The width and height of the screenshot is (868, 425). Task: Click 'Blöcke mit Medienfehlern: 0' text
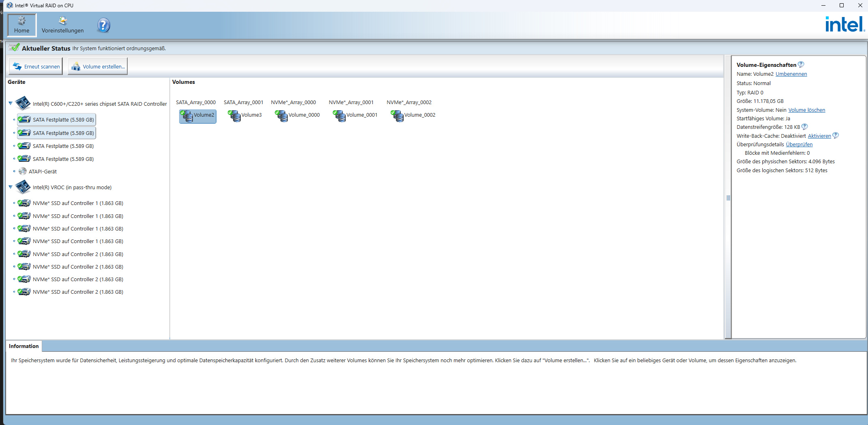point(777,153)
